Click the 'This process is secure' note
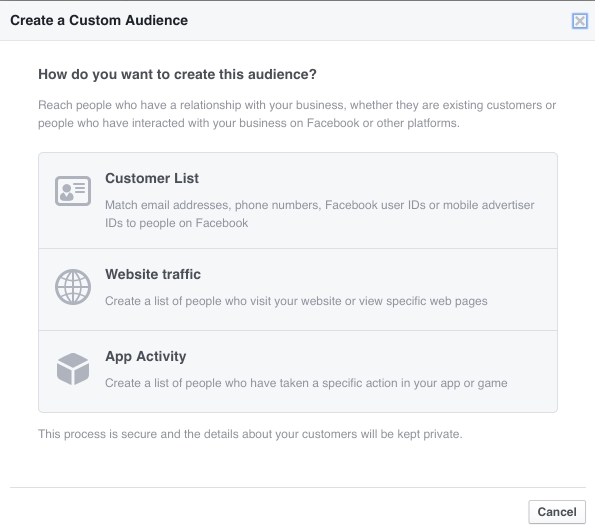Viewport: 595px width, 531px height. coord(250,434)
